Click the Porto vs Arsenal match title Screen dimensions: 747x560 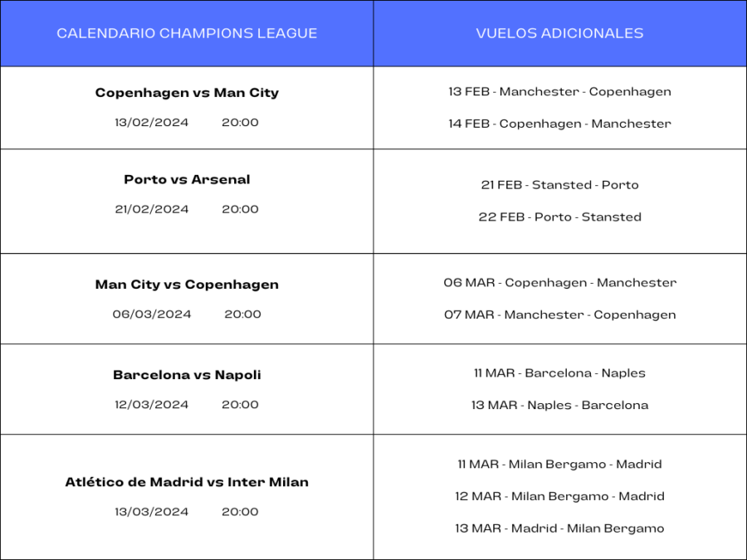pos(187,179)
